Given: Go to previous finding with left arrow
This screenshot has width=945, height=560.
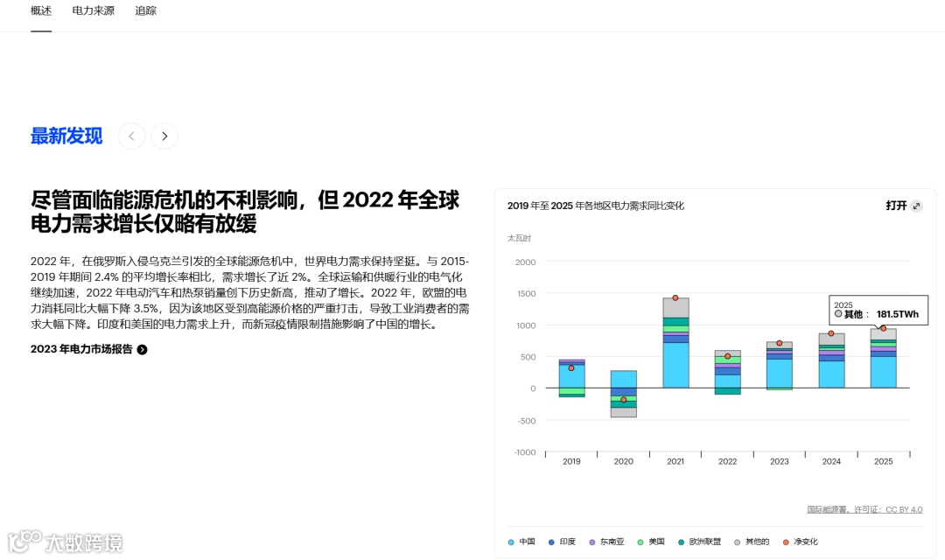Looking at the screenshot, I should (x=132, y=136).
